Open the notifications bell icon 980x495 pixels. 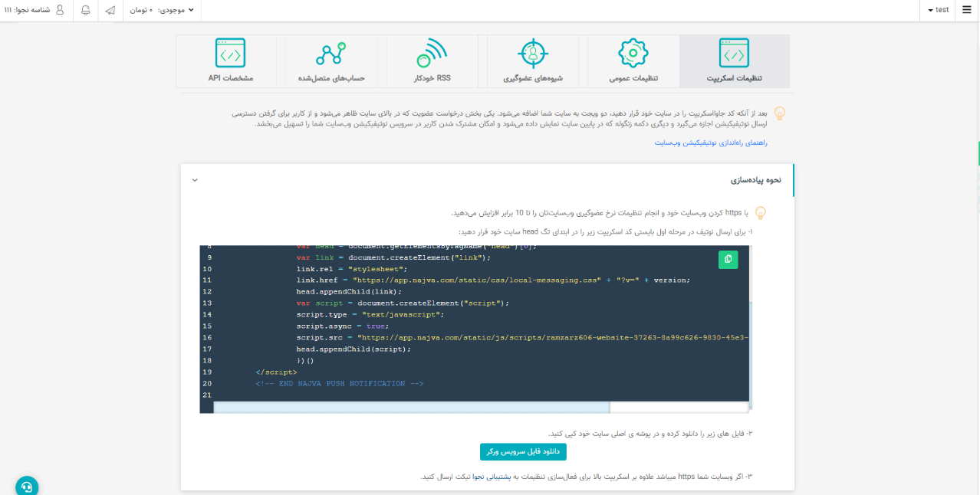(85, 10)
